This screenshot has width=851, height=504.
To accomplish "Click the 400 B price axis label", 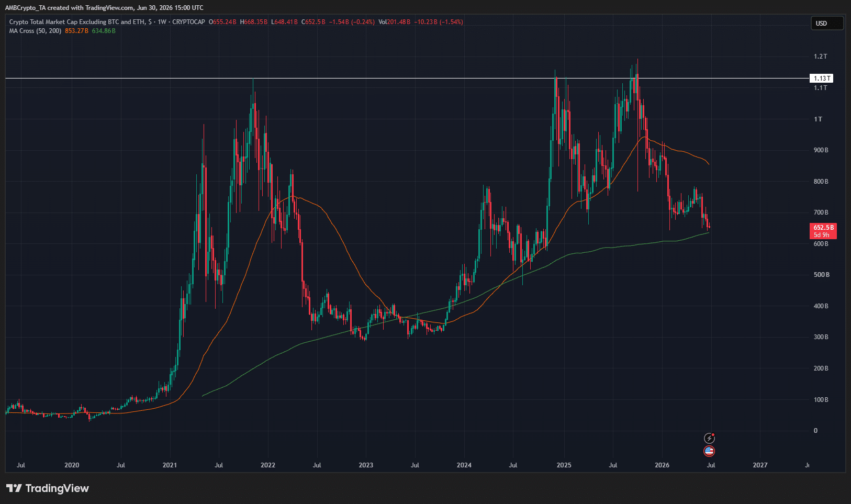I will click(821, 306).
